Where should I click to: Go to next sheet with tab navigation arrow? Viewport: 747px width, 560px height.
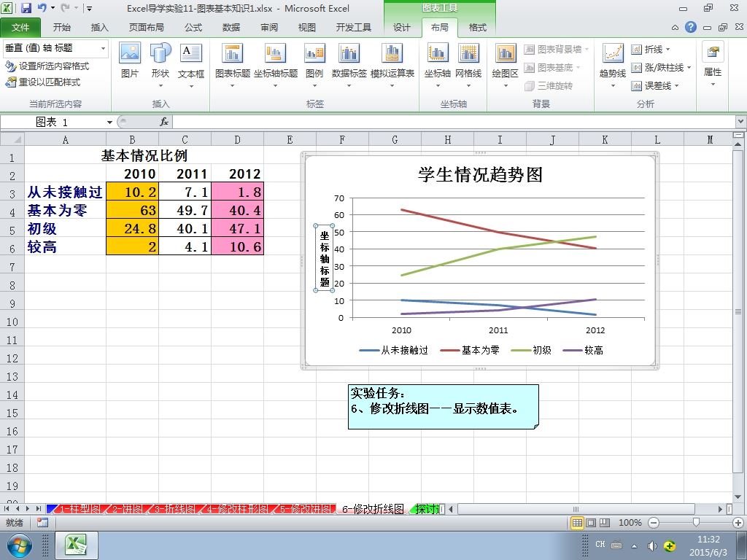point(28,509)
